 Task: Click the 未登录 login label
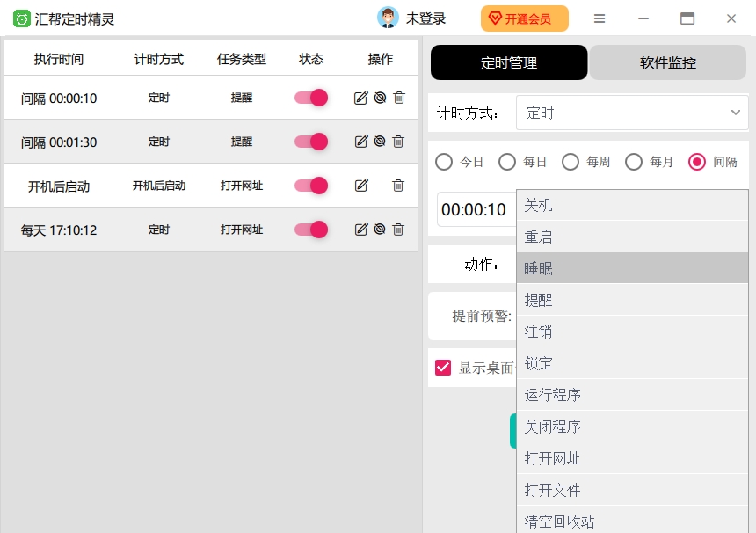pos(425,18)
